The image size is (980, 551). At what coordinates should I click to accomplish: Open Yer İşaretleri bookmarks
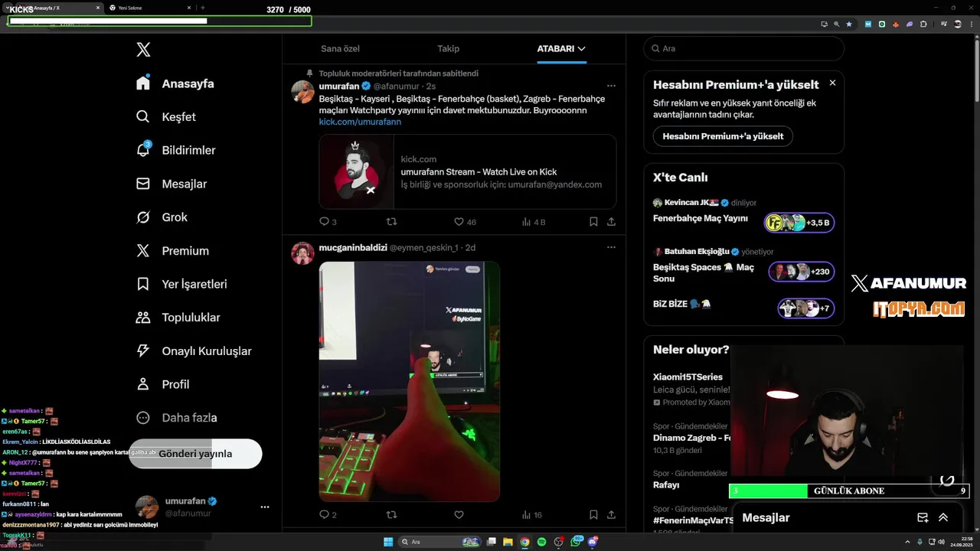tap(182, 284)
